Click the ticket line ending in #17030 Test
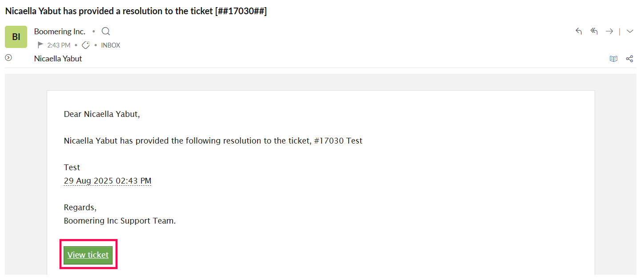644x280 pixels. tap(213, 141)
